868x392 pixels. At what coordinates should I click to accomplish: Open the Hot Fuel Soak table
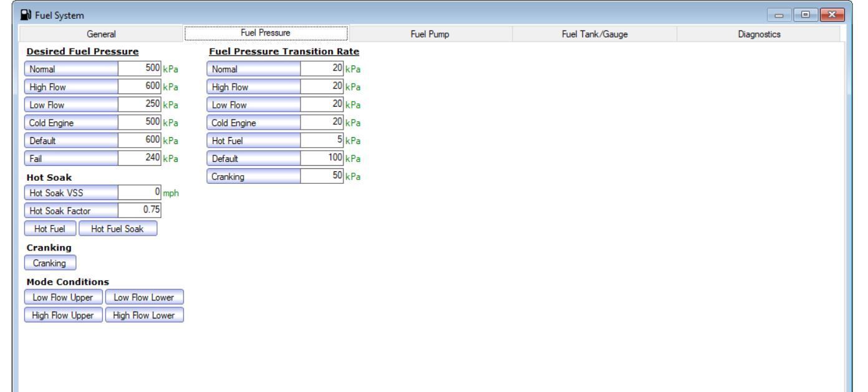[118, 228]
